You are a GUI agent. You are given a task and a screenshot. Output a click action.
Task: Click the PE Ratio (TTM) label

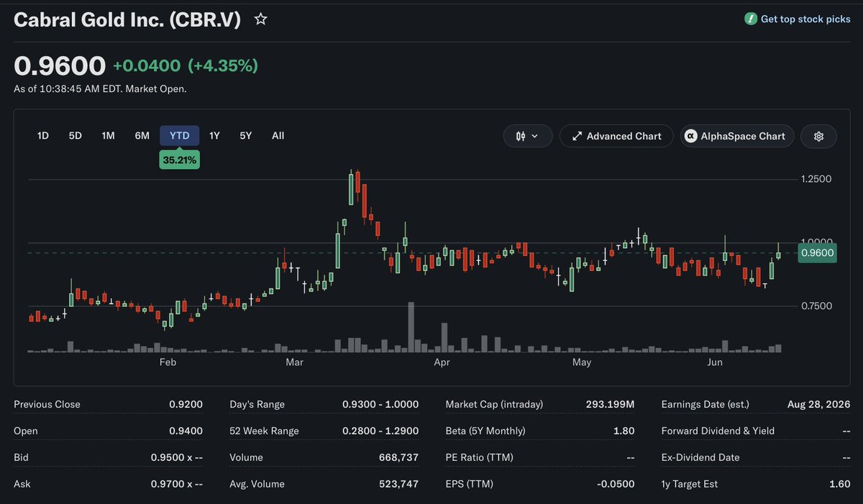point(479,457)
